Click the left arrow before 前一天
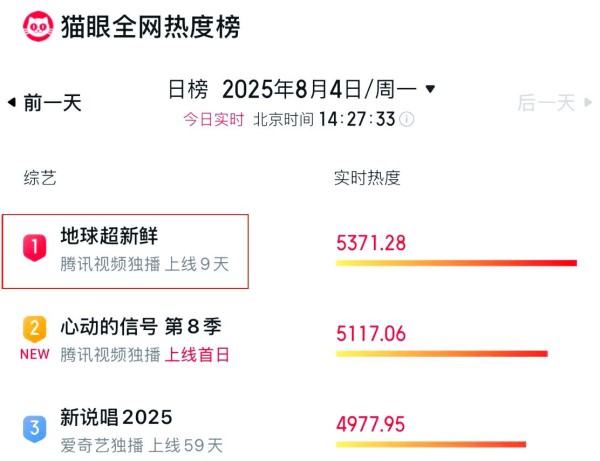Image resolution: width=600 pixels, height=461 pixels. 11,102
